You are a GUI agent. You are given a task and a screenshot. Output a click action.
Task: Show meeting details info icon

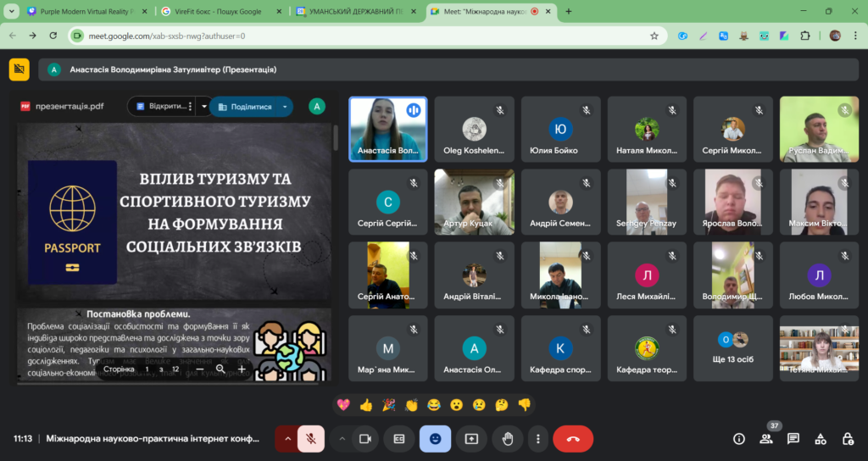coord(739,439)
